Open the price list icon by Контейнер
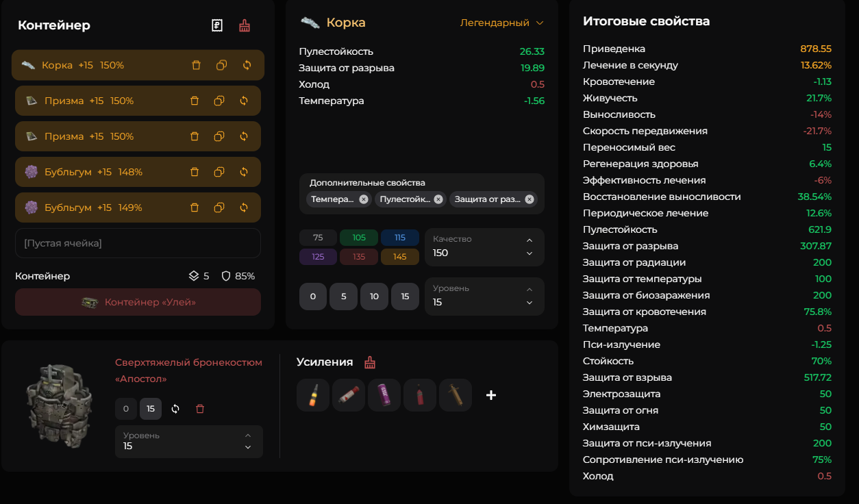This screenshot has height=504, width=859. click(217, 25)
